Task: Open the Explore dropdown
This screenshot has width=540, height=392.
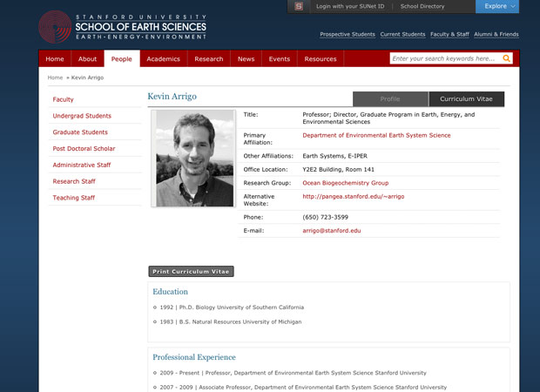Action: point(497,6)
